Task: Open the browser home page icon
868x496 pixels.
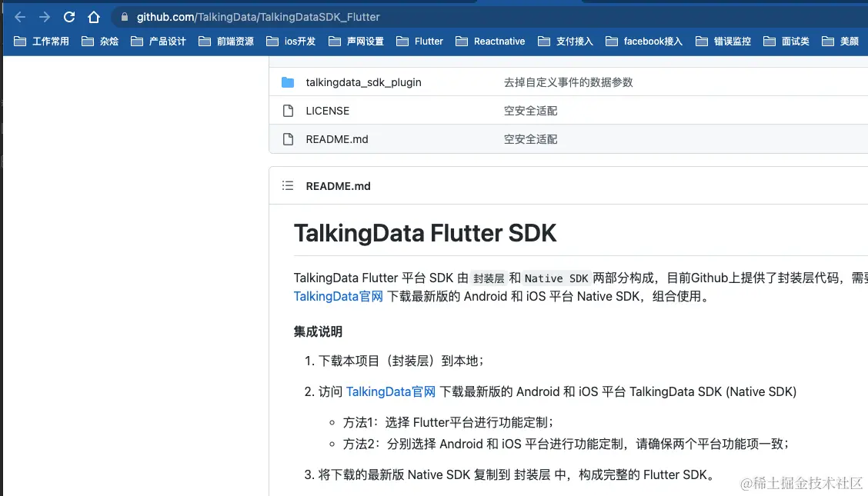Action: click(94, 17)
